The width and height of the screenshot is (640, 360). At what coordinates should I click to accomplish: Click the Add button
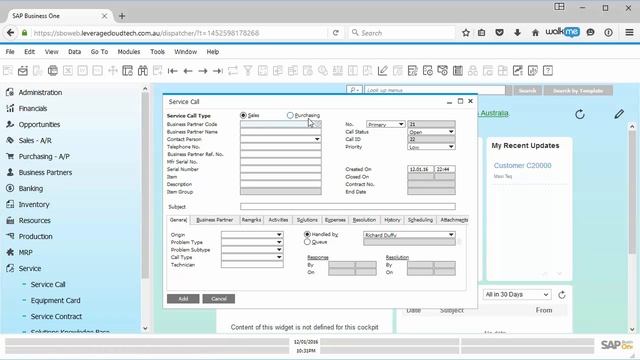click(x=183, y=299)
